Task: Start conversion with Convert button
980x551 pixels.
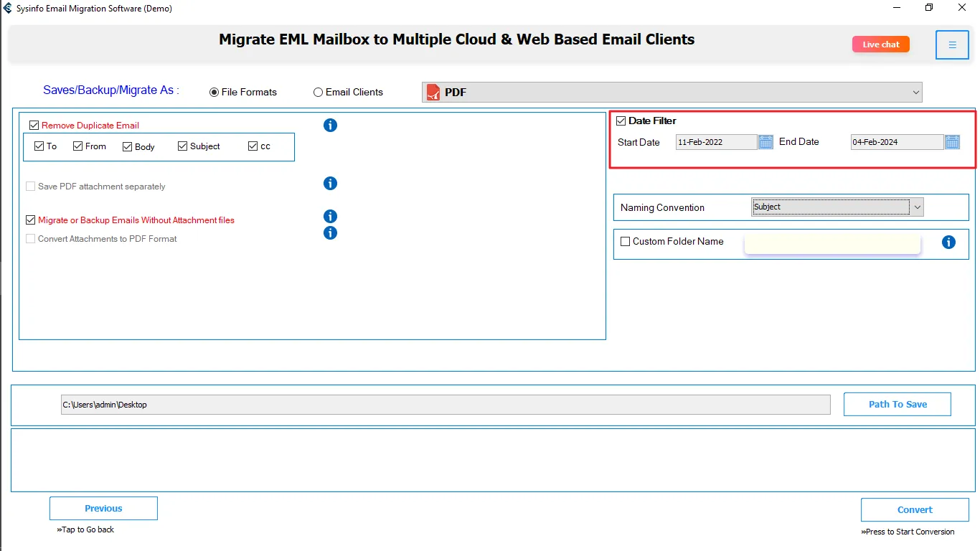Action: click(915, 510)
